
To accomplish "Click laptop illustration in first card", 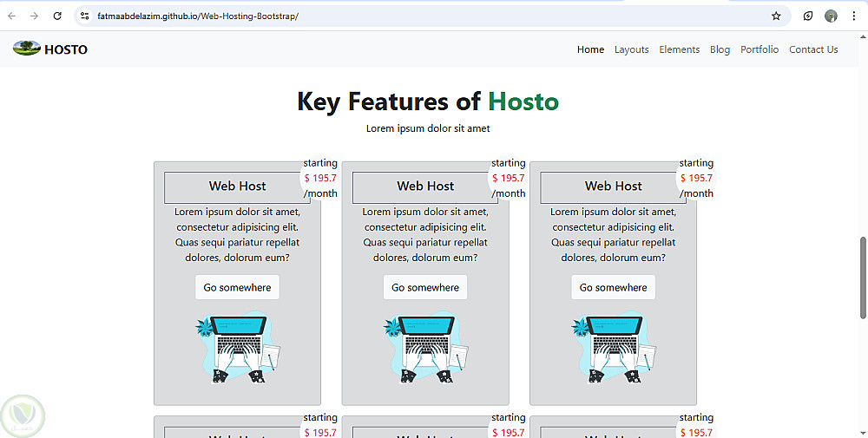I will 238,347.
